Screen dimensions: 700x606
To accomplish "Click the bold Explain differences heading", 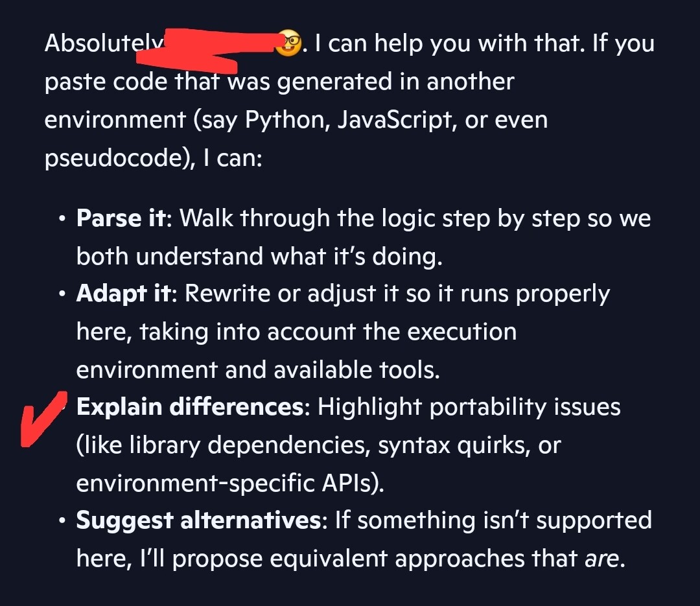I will (x=190, y=407).
